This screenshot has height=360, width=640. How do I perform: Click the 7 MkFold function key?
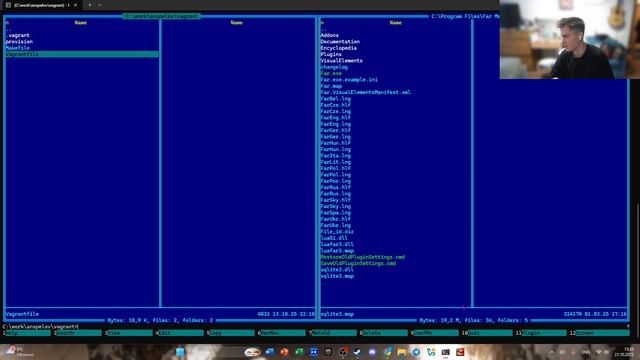[x=333, y=333]
